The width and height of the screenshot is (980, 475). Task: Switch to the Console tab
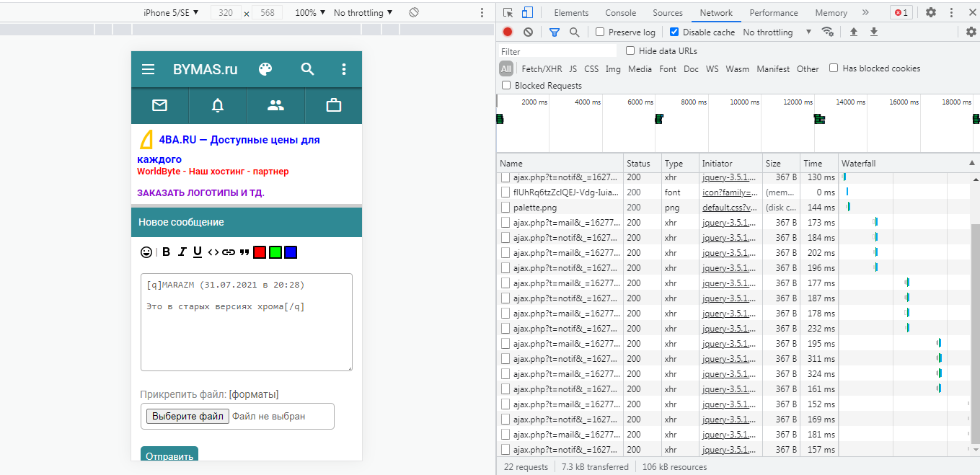(x=620, y=13)
